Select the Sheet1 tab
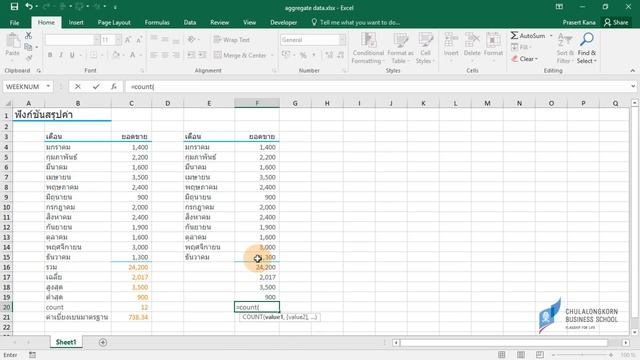 coord(66,342)
